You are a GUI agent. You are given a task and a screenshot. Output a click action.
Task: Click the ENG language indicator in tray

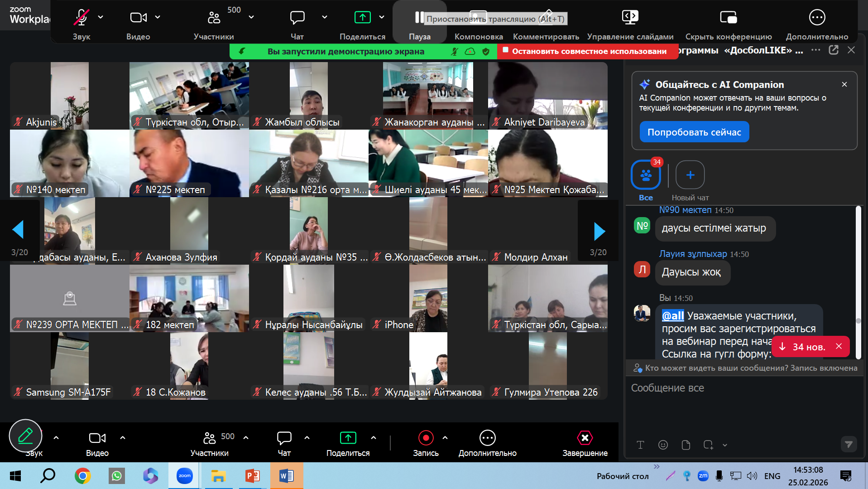tap(772, 476)
